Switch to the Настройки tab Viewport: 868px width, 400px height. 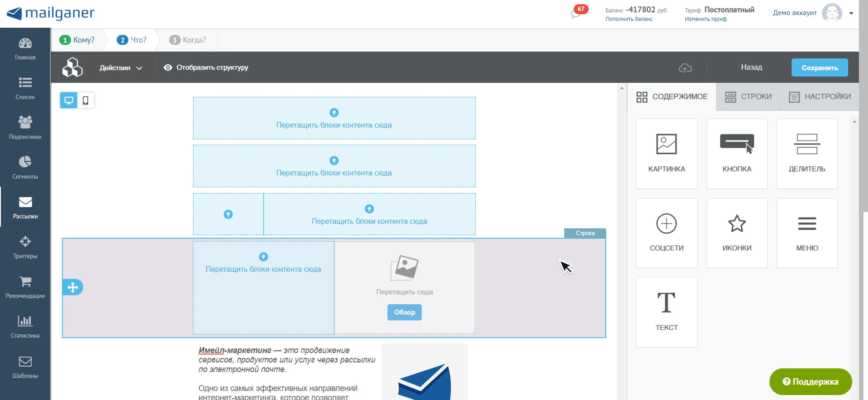point(819,97)
